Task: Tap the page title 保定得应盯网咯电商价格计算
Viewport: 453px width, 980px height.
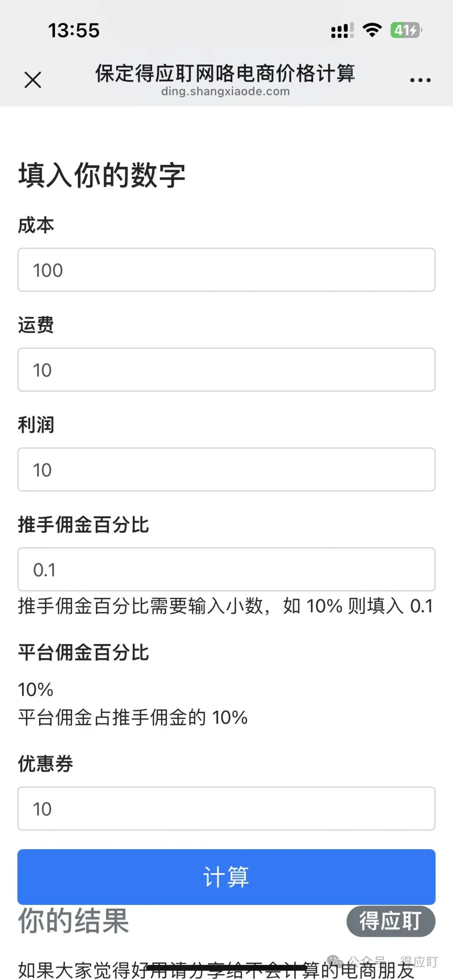Action: coord(226,73)
